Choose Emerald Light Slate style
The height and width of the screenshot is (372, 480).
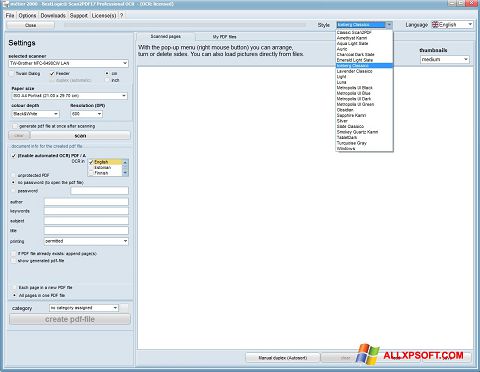pos(355,60)
